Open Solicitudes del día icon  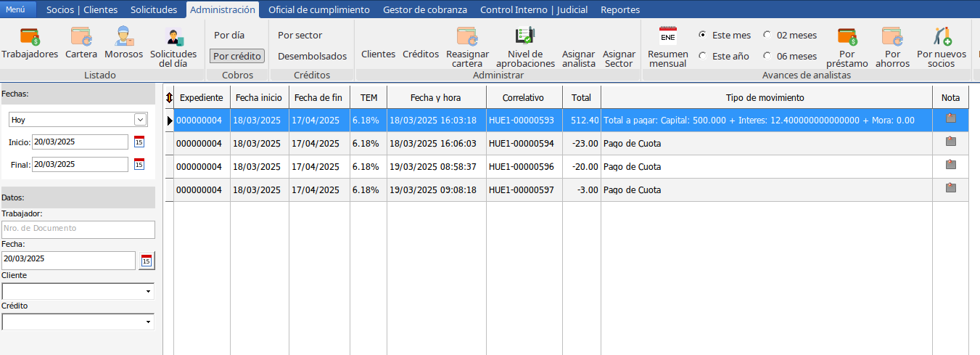pos(174,37)
